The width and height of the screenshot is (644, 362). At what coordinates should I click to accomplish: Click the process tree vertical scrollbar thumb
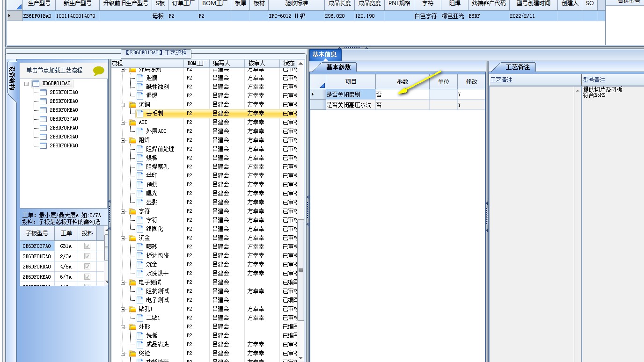pos(301,269)
